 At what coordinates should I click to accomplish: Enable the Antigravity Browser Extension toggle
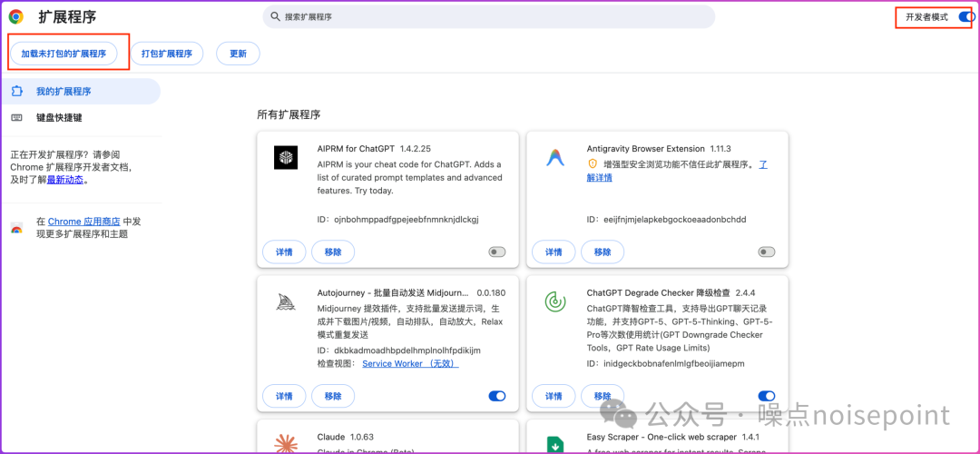(767, 252)
